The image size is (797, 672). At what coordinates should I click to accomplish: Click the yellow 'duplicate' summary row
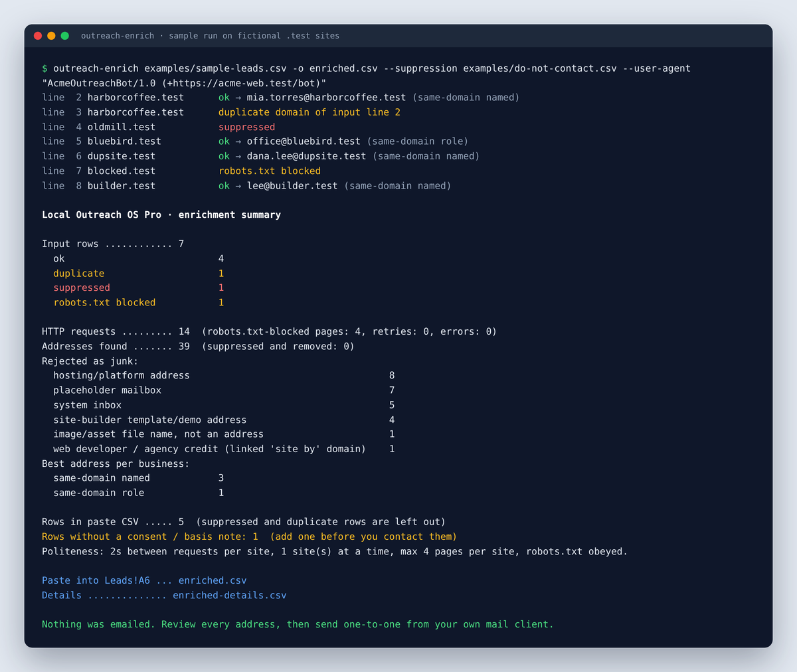pyautogui.click(x=139, y=273)
